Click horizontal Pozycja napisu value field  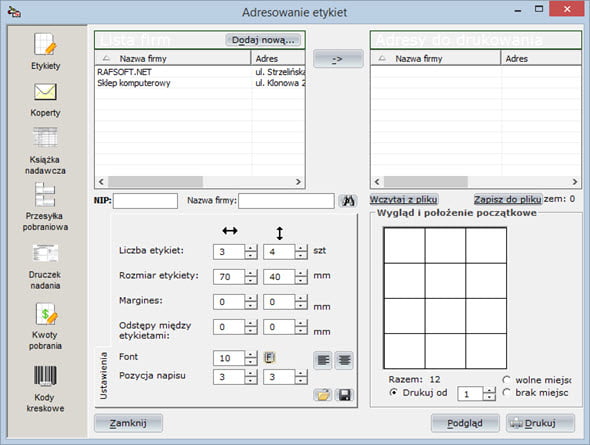(x=229, y=377)
